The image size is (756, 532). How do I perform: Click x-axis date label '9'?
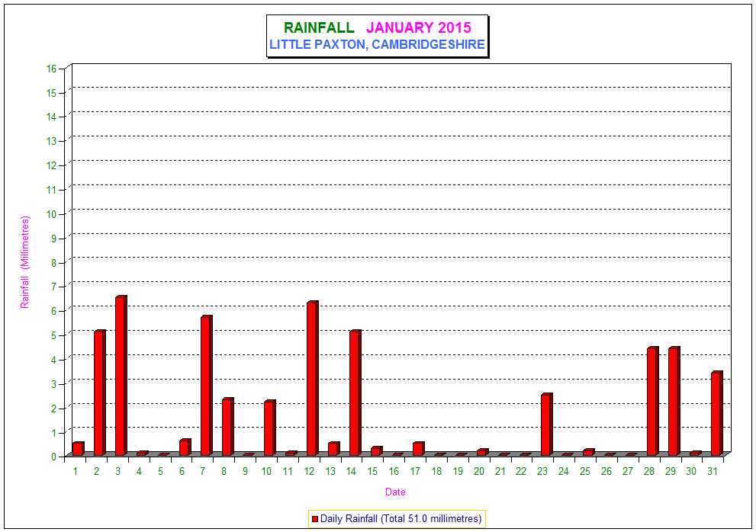246,472
